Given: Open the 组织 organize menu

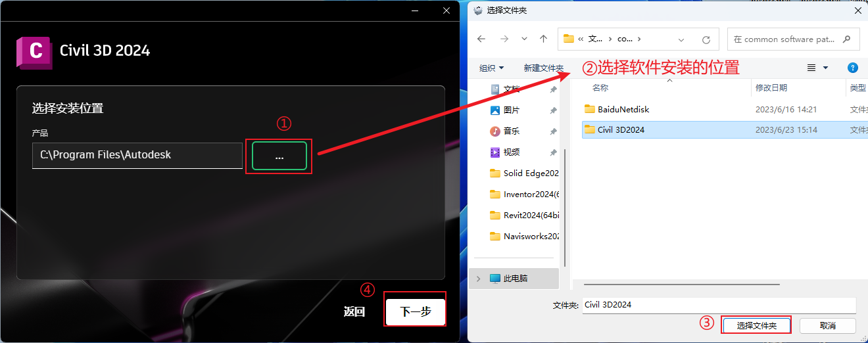Looking at the screenshot, I should (492, 68).
